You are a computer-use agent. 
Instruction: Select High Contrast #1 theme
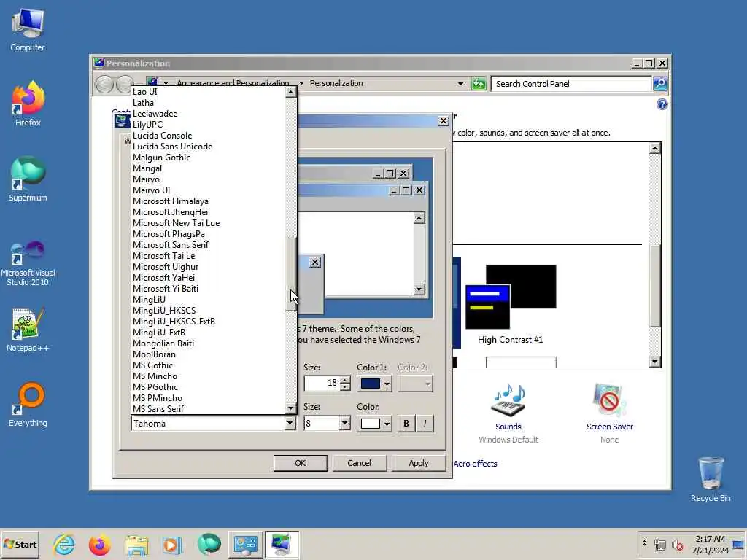click(510, 304)
